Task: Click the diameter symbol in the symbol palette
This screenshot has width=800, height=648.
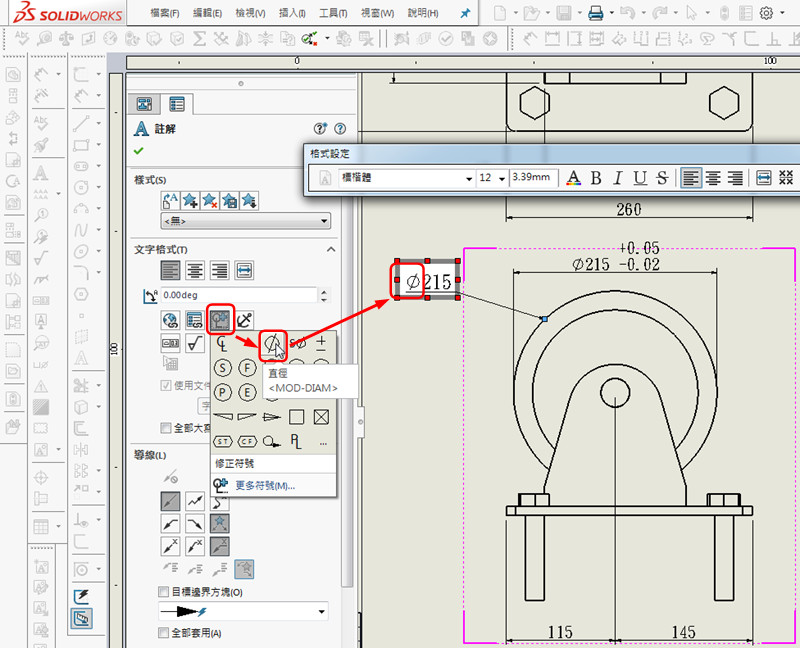Action: [273, 343]
